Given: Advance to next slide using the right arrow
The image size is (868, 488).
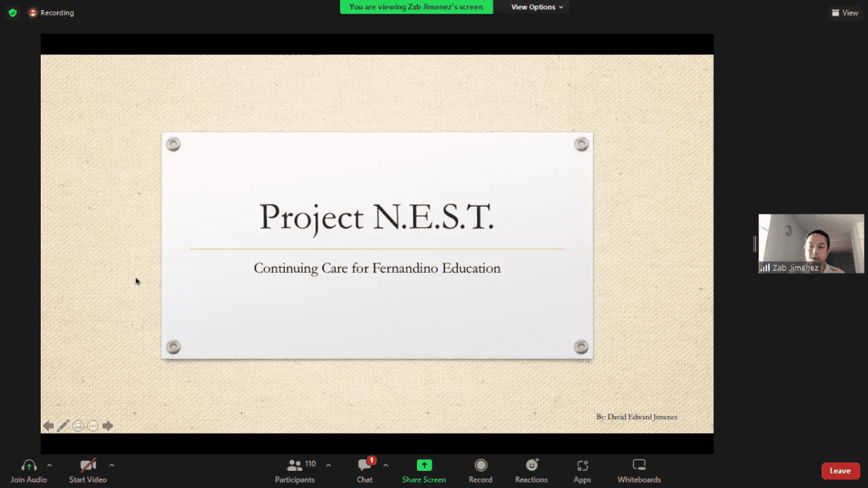Looking at the screenshot, I should pyautogui.click(x=108, y=425).
